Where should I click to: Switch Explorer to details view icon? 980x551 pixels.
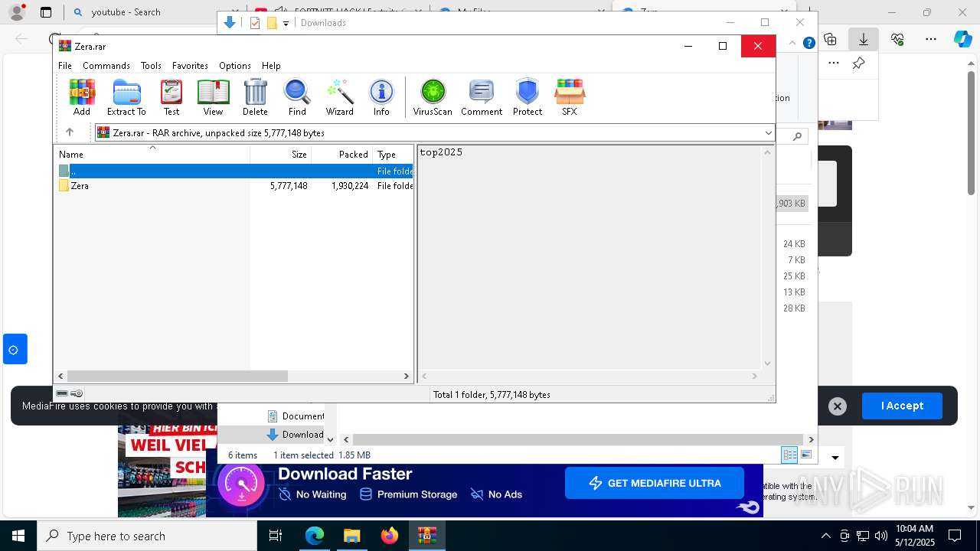[789, 455]
